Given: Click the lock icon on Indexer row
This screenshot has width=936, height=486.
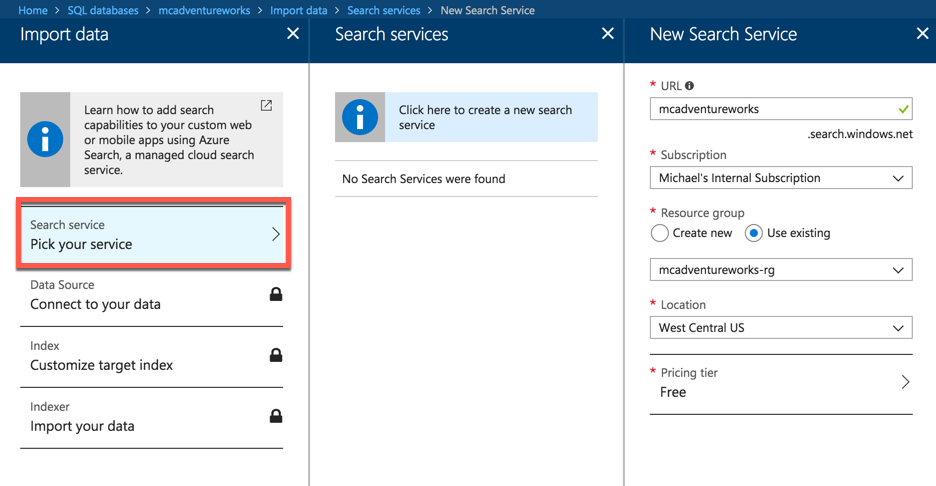Looking at the screenshot, I should tap(276, 416).
